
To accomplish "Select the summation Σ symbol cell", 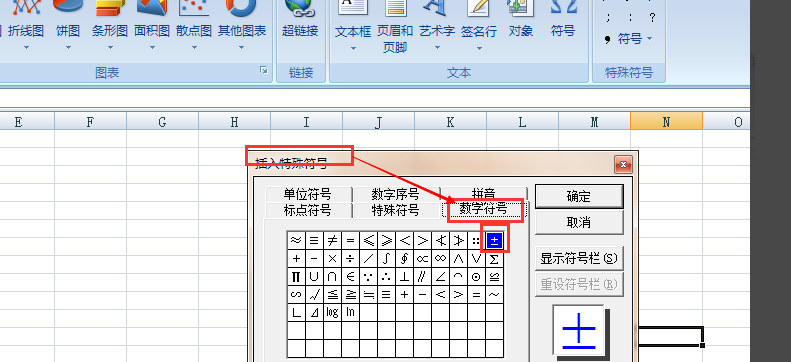I will [x=494, y=259].
